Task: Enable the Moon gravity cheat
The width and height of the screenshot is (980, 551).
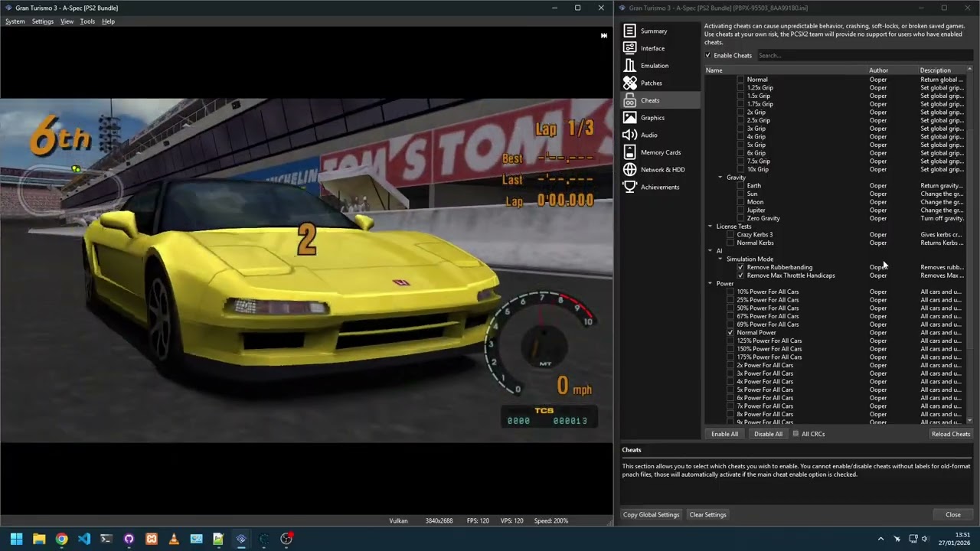Action: pyautogui.click(x=740, y=202)
